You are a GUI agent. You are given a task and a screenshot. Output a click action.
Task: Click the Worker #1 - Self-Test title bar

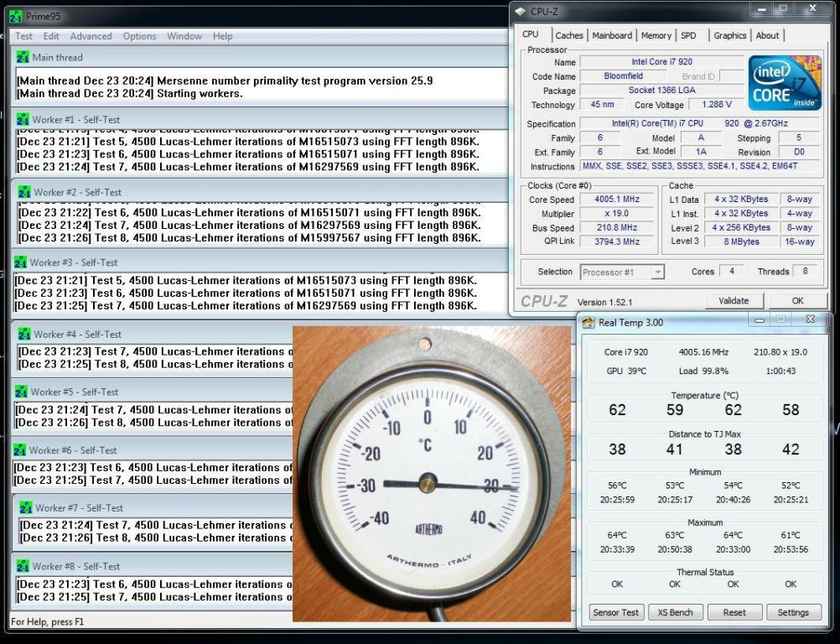click(260, 119)
